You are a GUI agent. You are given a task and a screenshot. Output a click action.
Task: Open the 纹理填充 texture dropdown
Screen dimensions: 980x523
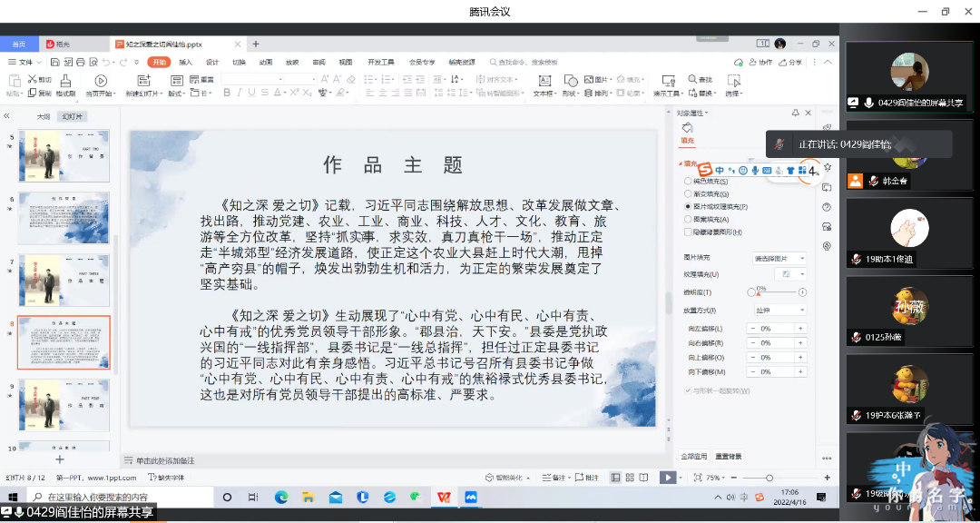coord(788,274)
